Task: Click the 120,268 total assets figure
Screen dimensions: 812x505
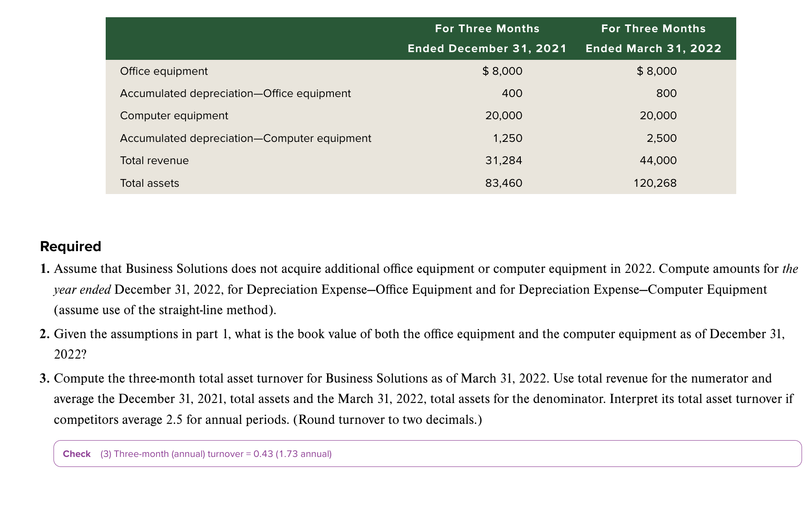Action: [655, 183]
